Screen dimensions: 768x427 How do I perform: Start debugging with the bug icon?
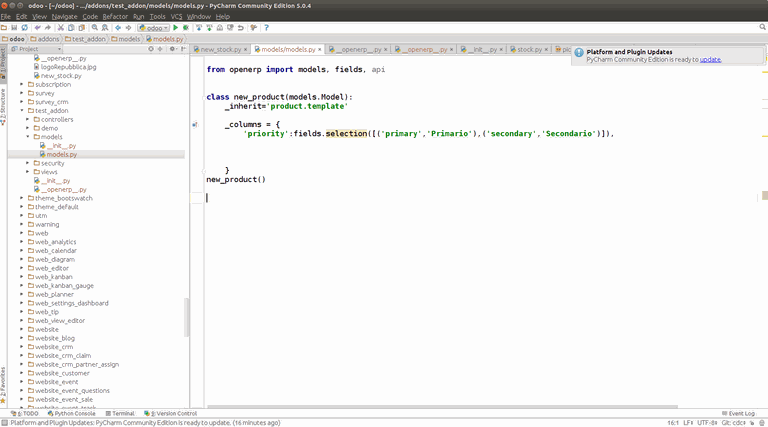point(186,28)
